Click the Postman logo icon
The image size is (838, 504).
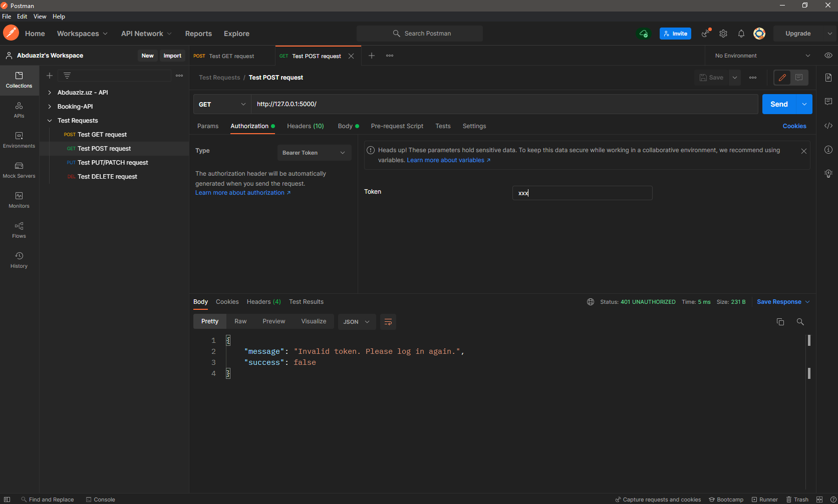point(11,33)
